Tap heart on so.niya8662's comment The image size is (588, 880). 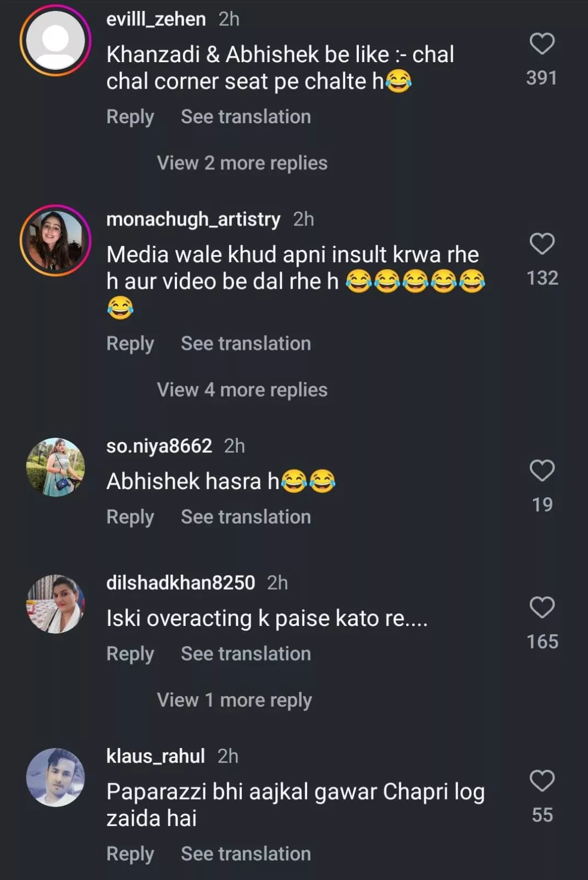(x=542, y=471)
